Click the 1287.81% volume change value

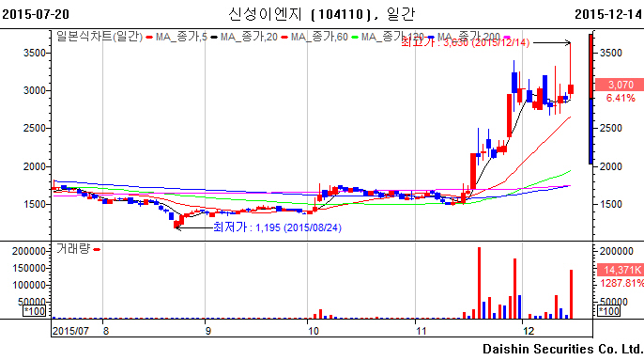pos(621,284)
